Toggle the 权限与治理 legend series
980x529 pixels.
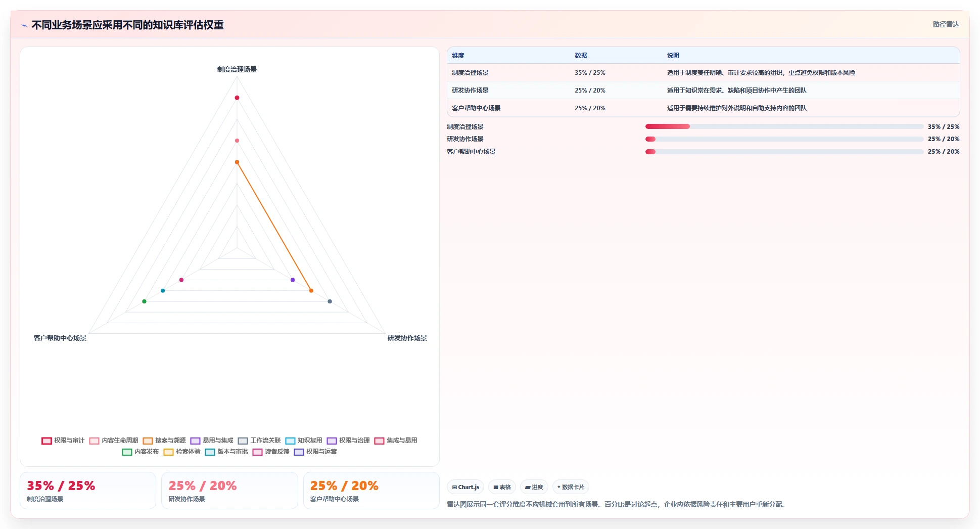click(x=348, y=440)
